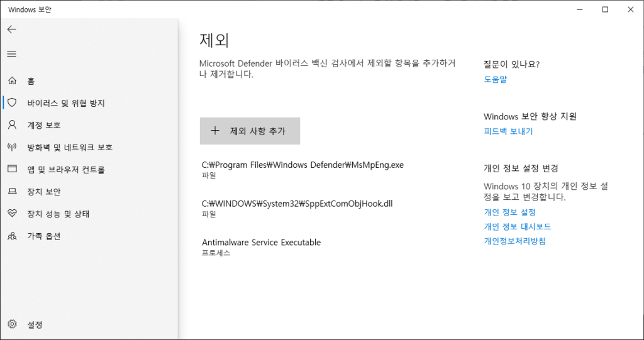Click the 제외 page heading

click(x=214, y=40)
